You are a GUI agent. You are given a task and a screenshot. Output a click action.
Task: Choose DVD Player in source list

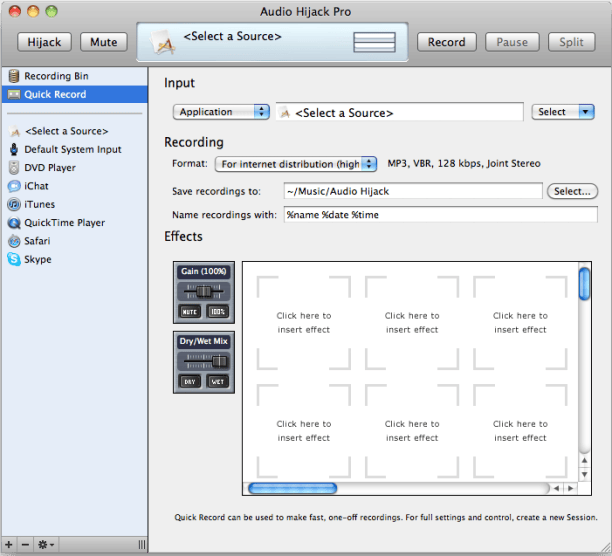click(x=75, y=168)
